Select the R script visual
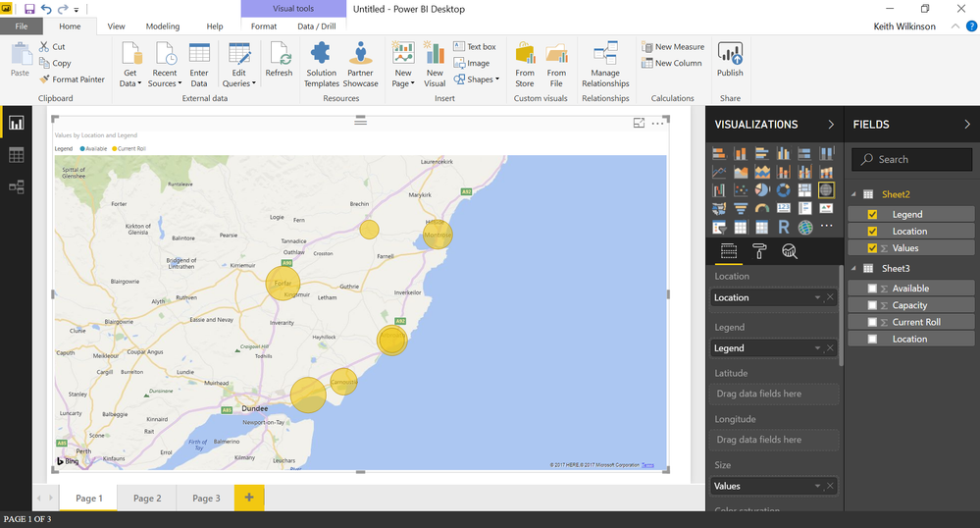The height and width of the screenshot is (528, 980). tap(783, 227)
